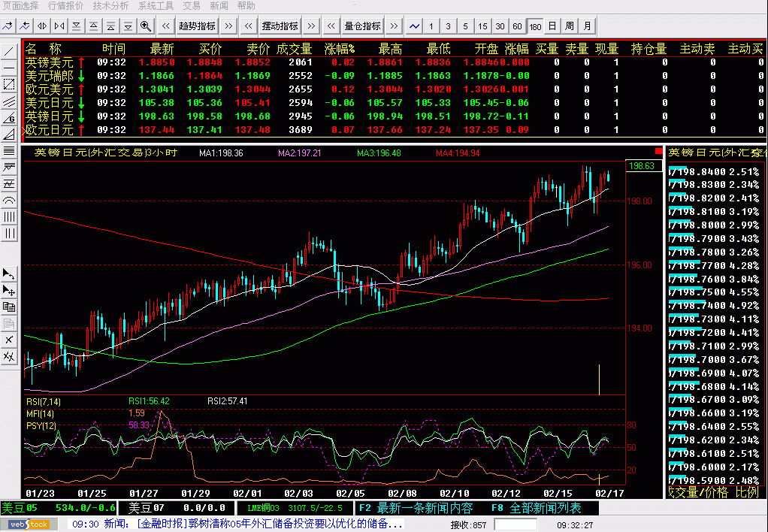The image size is (768, 532).
Task: Open the 页面选择 menu
Action: pos(20,6)
